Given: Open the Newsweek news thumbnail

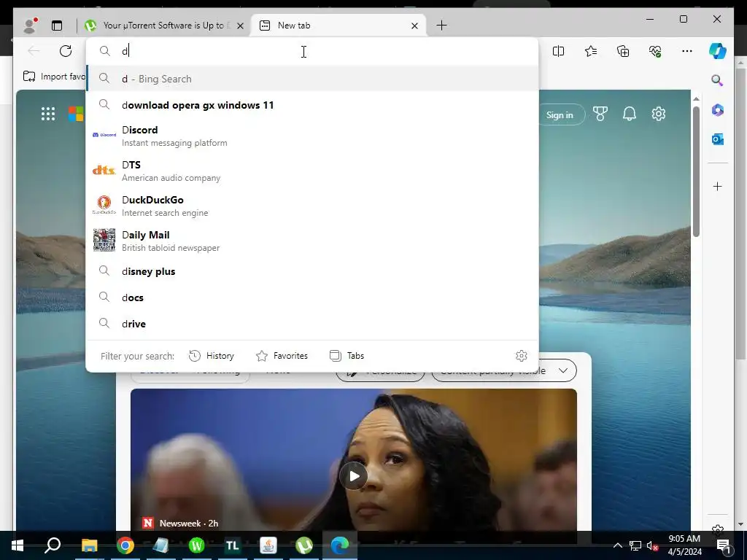Looking at the screenshot, I should (354, 460).
